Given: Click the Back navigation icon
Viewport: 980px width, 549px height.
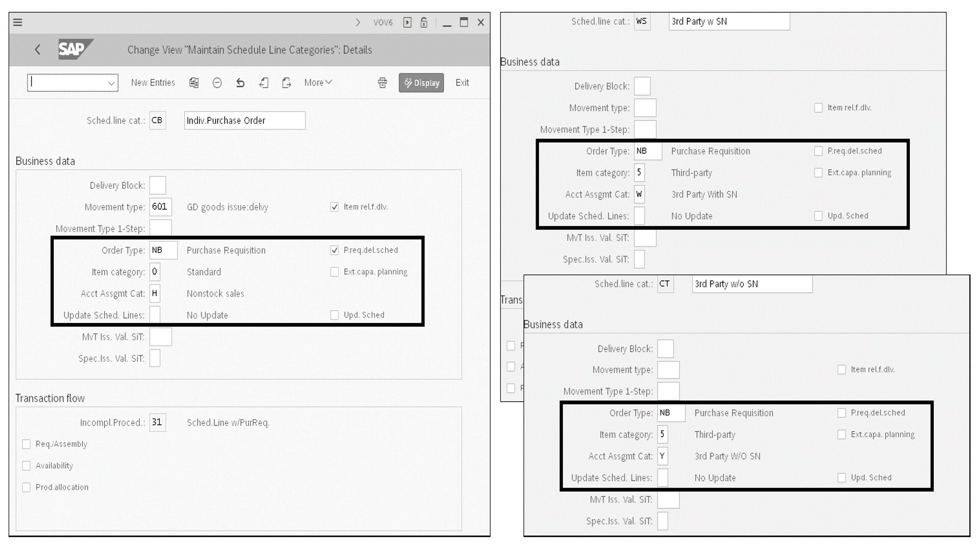Looking at the screenshot, I should [37, 50].
